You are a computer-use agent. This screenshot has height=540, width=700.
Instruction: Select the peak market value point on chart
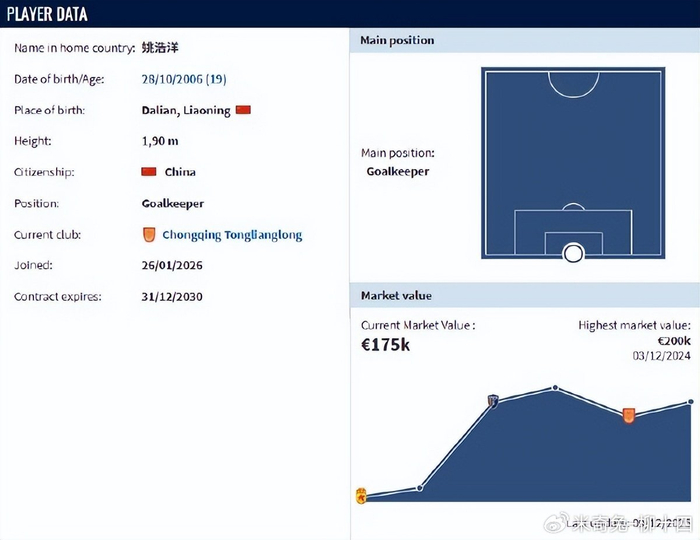click(555, 387)
